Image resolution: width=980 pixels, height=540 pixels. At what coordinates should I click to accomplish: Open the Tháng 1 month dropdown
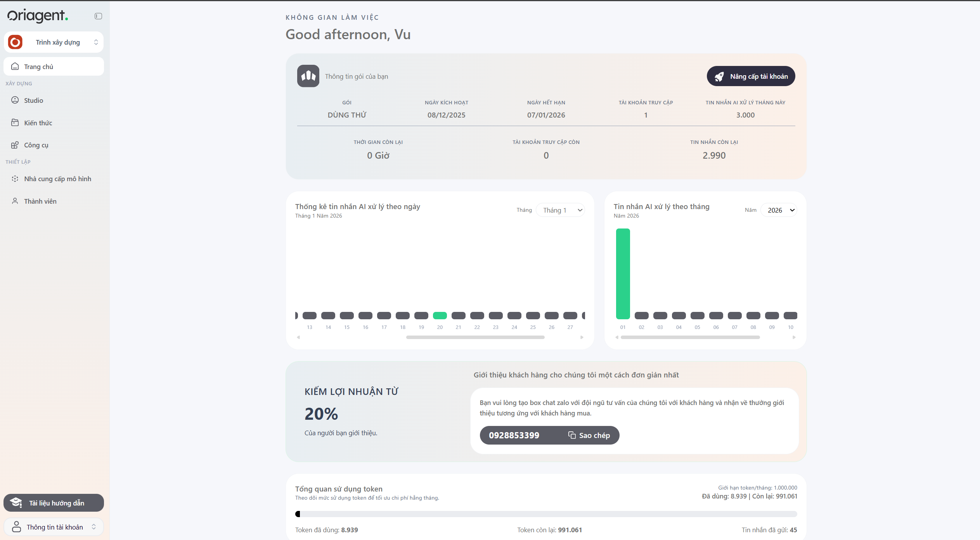pos(560,210)
